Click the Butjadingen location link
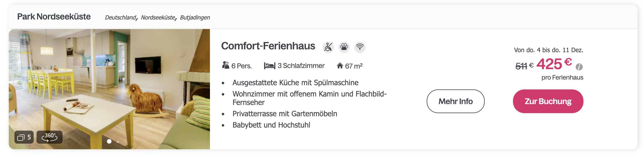The image size is (644, 158). [195, 17]
